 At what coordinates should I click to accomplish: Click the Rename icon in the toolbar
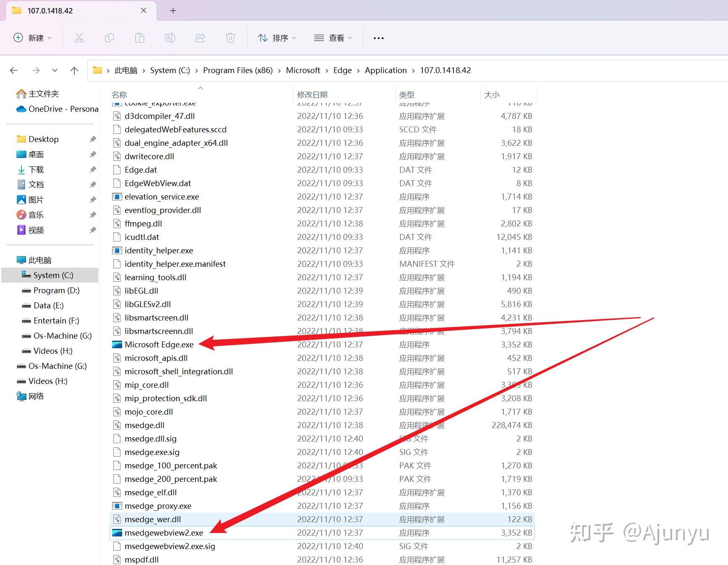[170, 38]
